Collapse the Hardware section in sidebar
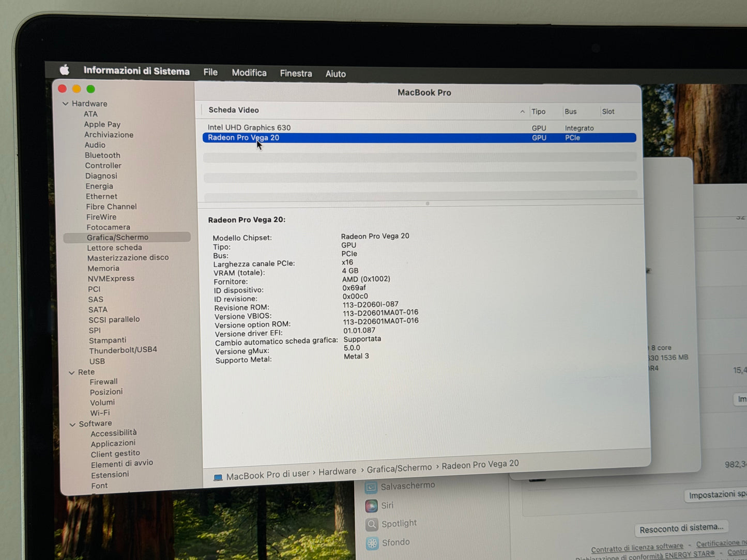Viewport: 747px width, 560px height. point(66,103)
